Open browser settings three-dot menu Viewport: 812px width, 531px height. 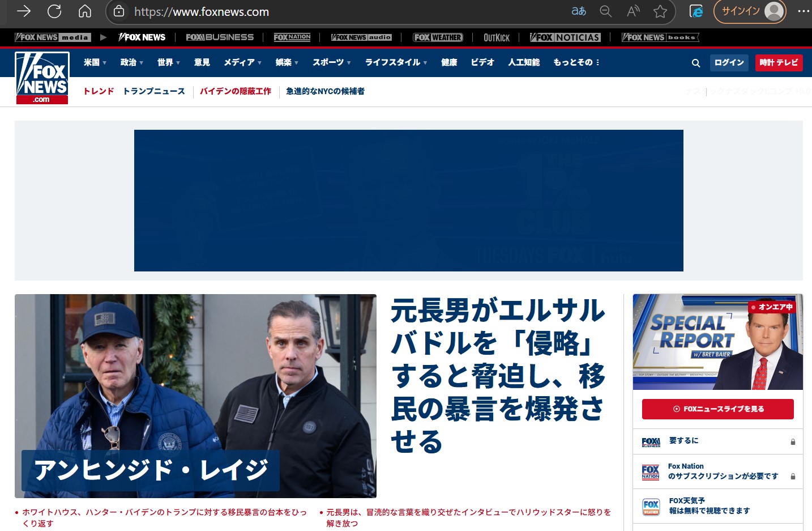pos(804,11)
